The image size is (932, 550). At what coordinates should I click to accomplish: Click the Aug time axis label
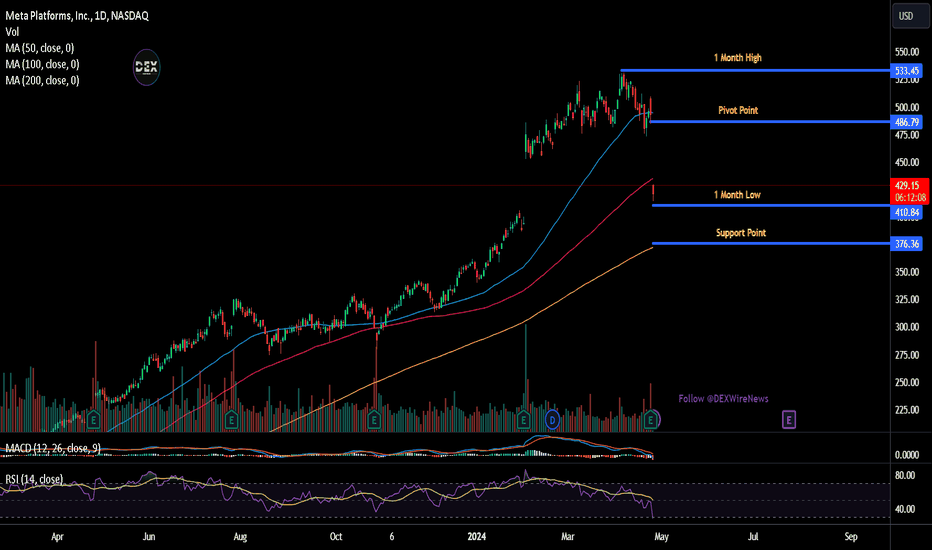pos(240,536)
